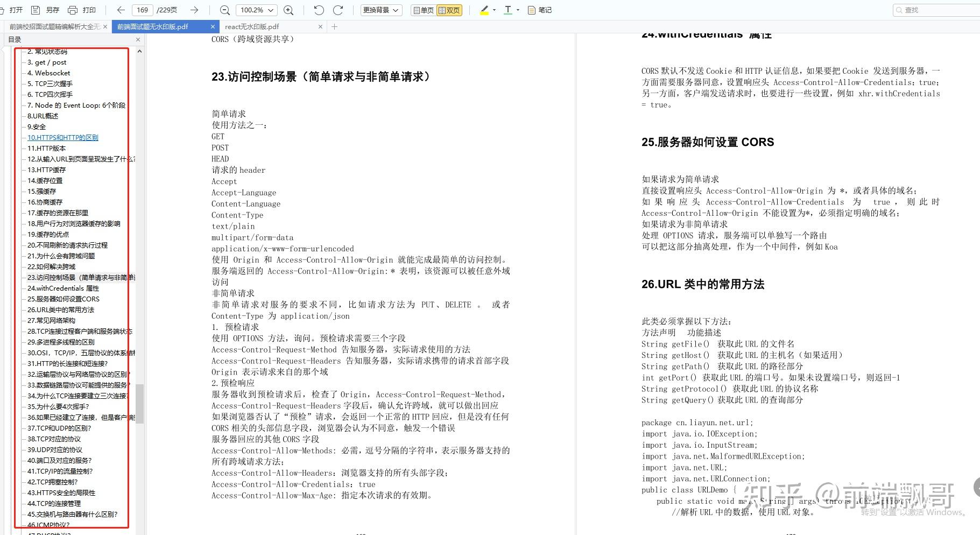Viewport: 980px width, 535px height.
Task: Click the outline panel scrollbar thumb
Action: [x=139, y=404]
